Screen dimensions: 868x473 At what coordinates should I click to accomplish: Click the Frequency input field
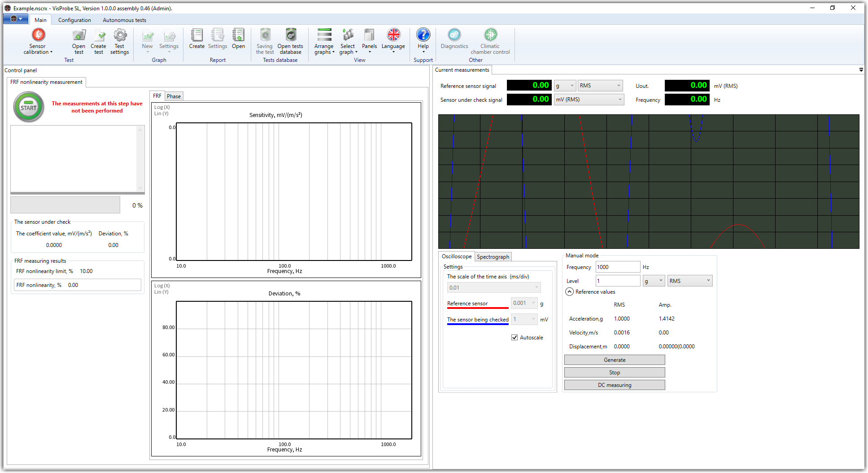(617, 267)
